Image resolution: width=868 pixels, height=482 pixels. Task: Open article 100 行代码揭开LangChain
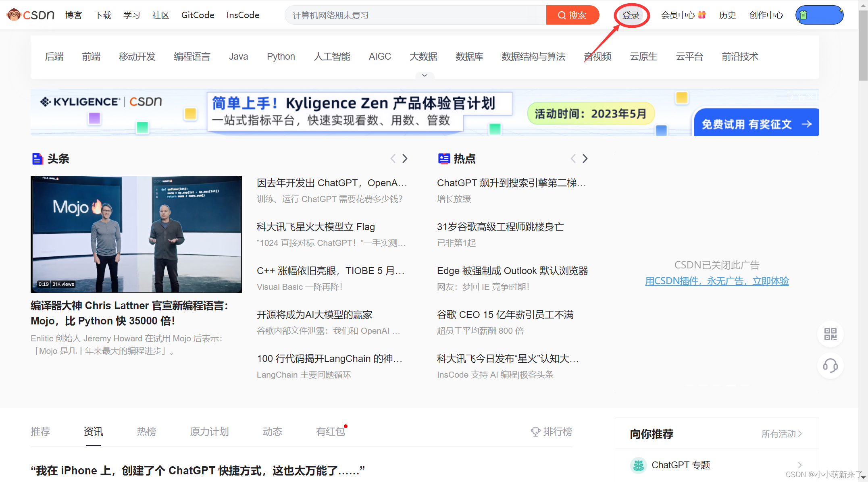click(x=330, y=359)
